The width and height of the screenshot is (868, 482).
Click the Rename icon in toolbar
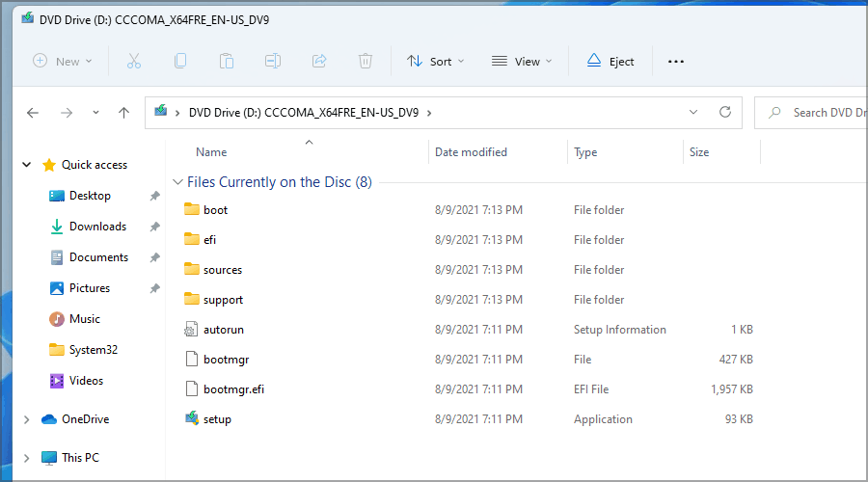[273, 61]
